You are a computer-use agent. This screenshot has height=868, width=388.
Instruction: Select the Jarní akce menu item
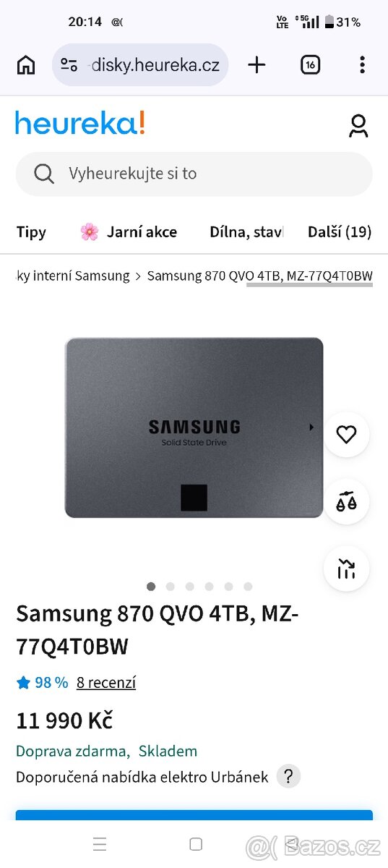pyautogui.click(x=129, y=232)
